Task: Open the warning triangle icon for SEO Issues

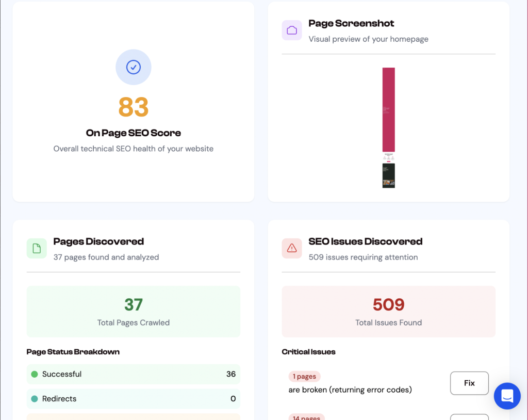Action: [292, 248]
